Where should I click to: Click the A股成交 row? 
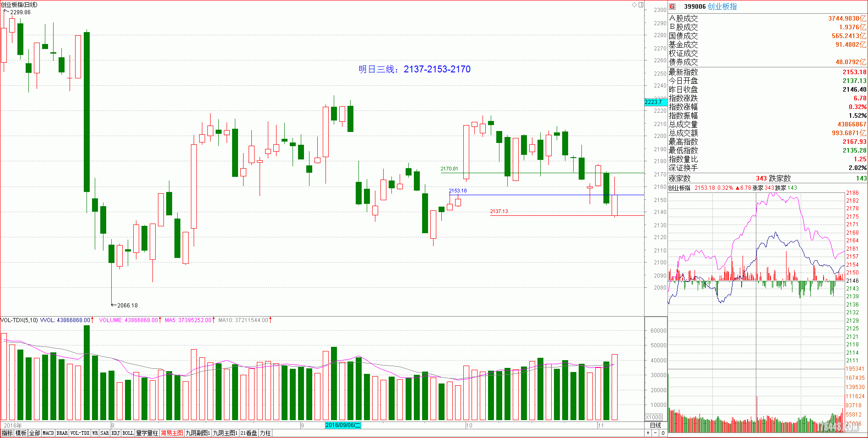[767, 18]
